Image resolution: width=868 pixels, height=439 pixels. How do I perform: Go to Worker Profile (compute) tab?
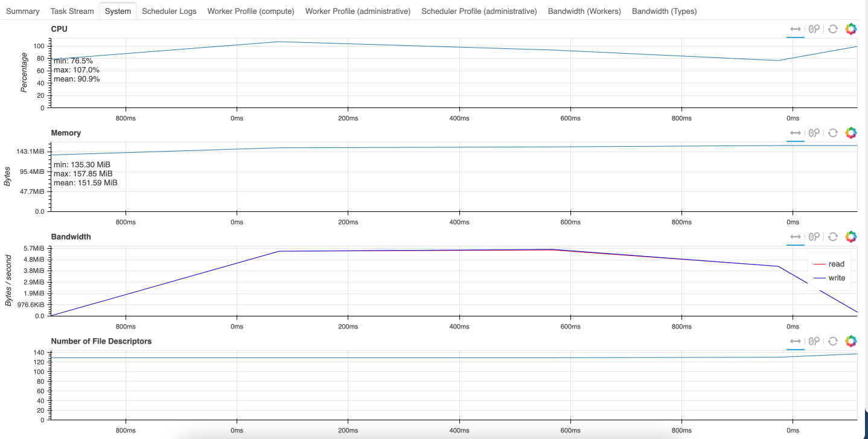coord(251,11)
